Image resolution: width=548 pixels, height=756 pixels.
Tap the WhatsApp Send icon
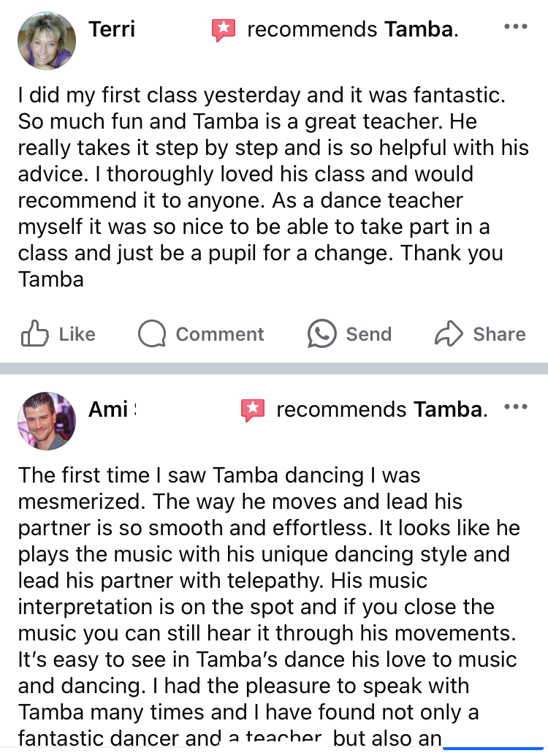pos(322,334)
